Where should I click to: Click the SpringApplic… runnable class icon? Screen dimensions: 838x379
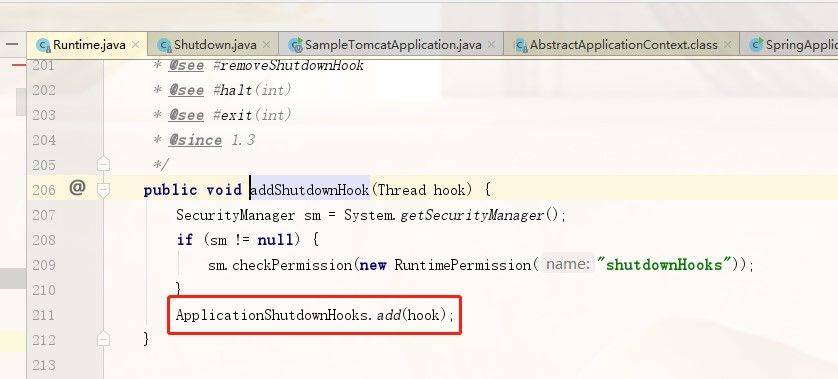pyautogui.click(x=756, y=45)
